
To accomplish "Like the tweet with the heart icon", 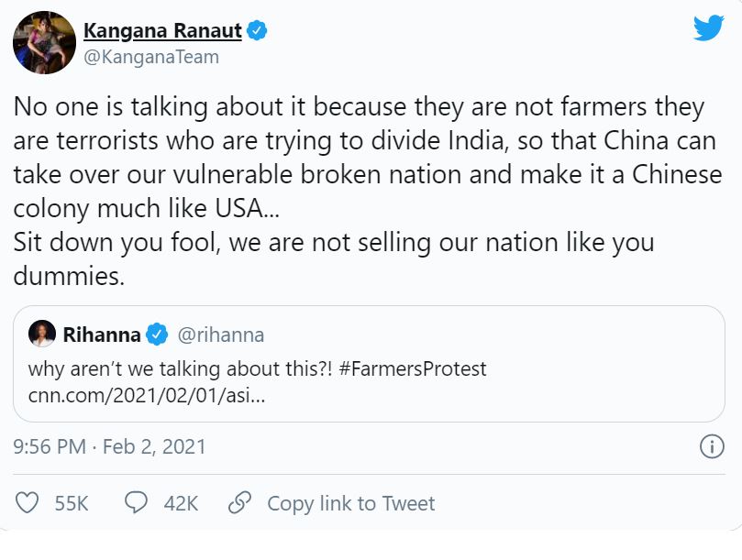I will pyautogui.click(x=28, y=503).
